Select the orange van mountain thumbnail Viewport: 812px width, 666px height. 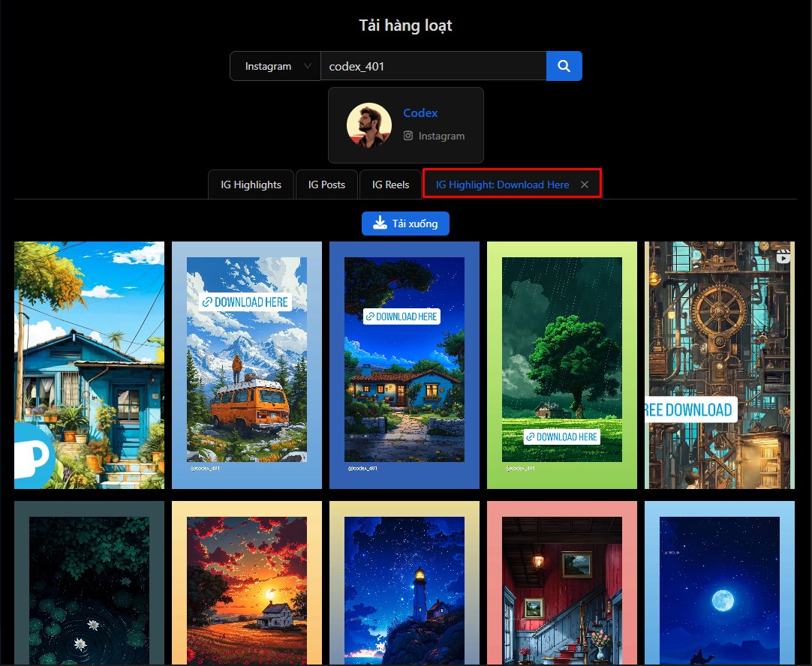(x=246, y=365)
